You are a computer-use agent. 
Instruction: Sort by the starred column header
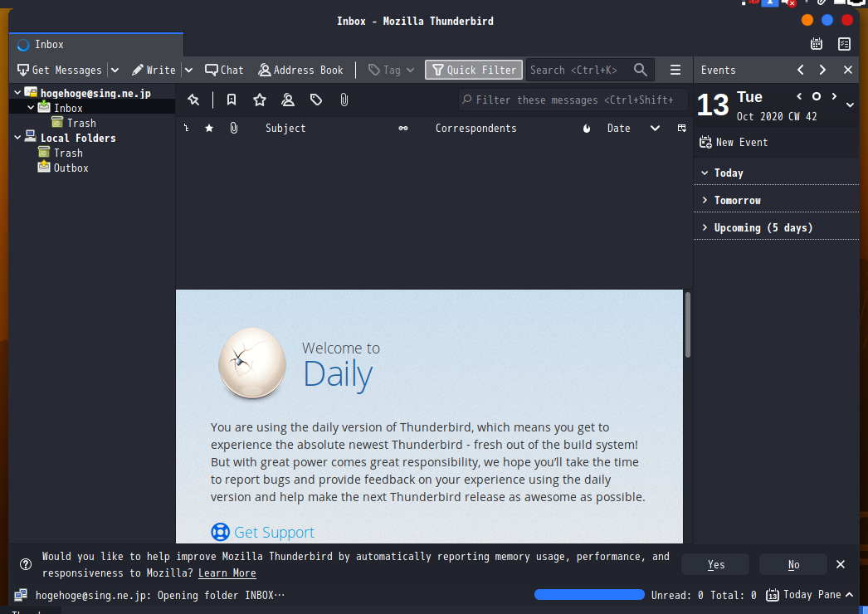point(209,129)
